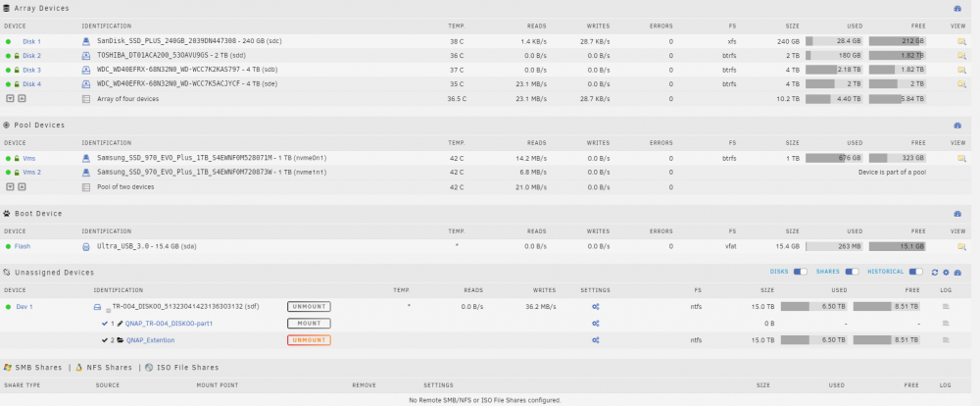Click the WDC sde drive icon
Viewport: 980px width, 406px height.
coord(86,83)
